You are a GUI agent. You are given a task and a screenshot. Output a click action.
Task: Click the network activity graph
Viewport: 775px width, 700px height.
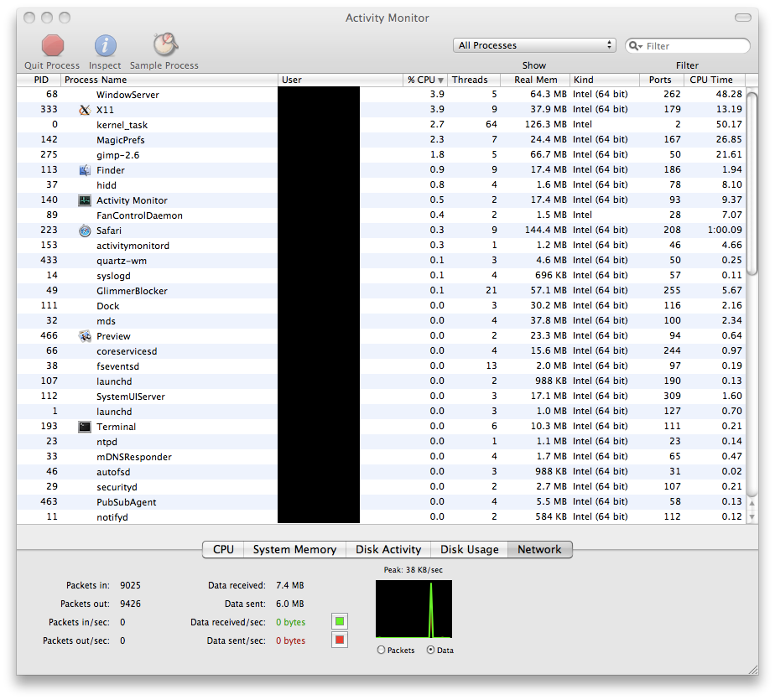(414, 609)
